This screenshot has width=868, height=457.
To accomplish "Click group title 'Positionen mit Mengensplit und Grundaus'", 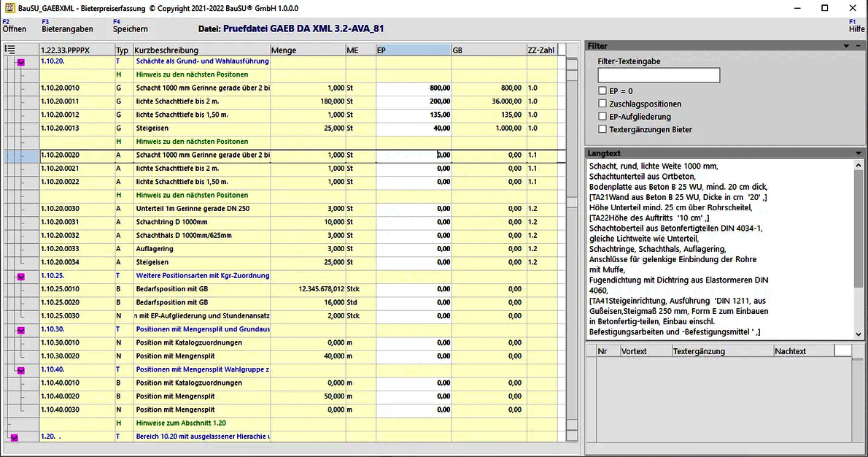I will pyautogui.click(x=203, y=329).
